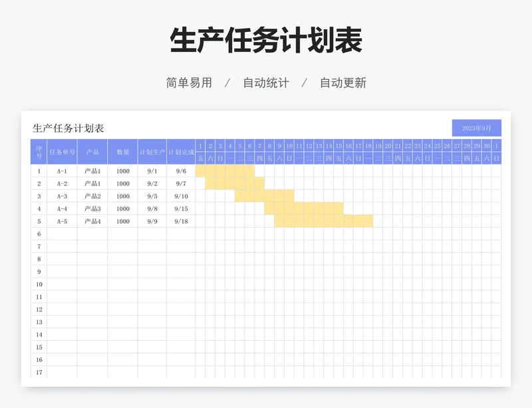Click quantity 1000 in the A-1 row
The height and width of the screenshot is (408, 532).
pos(123,171)
